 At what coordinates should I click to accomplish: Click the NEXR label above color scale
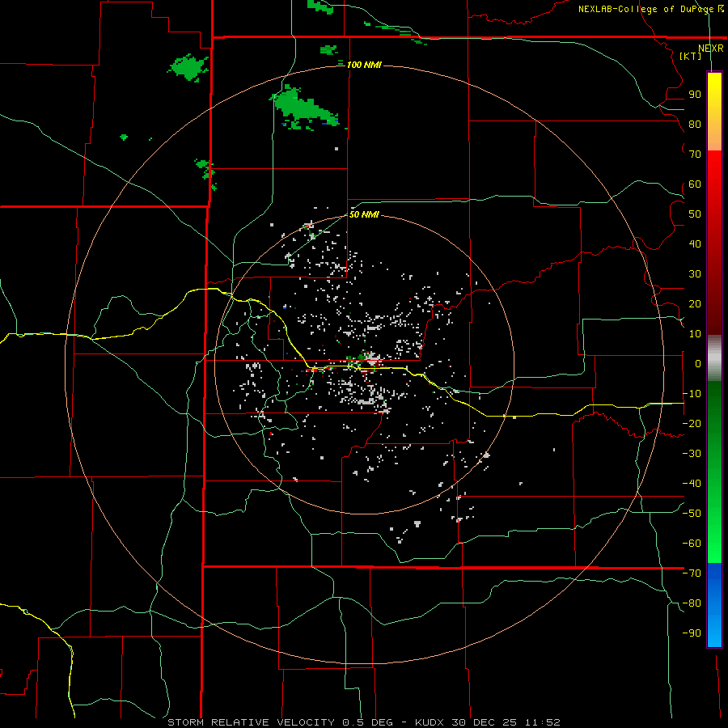pyautogui.click(x=711, y=49)
